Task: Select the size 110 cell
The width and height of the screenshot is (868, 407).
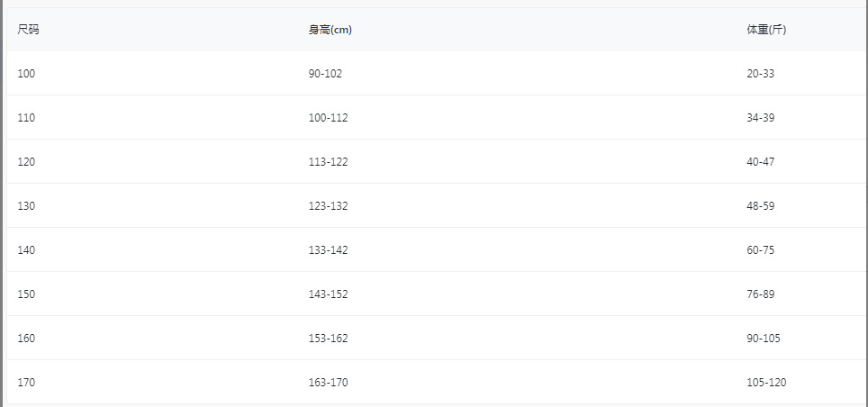Action: tap(26, 118)
